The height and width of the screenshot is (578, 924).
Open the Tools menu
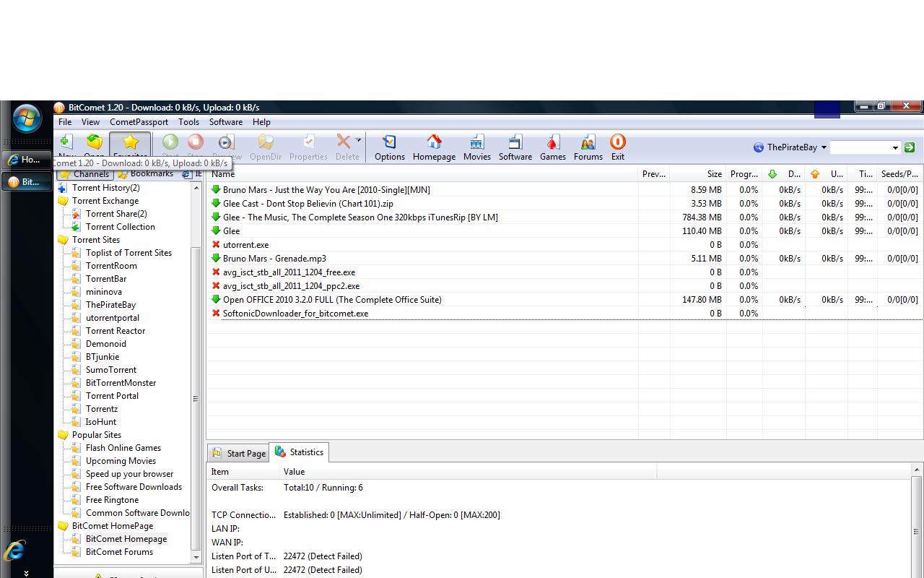pos(188,121)
